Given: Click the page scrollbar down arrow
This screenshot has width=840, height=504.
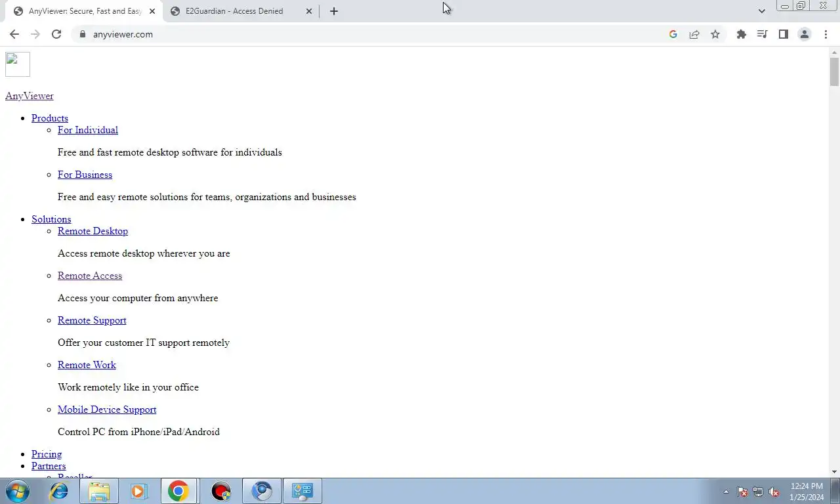Looking at the screenshot, I should [x=834, y=472].
